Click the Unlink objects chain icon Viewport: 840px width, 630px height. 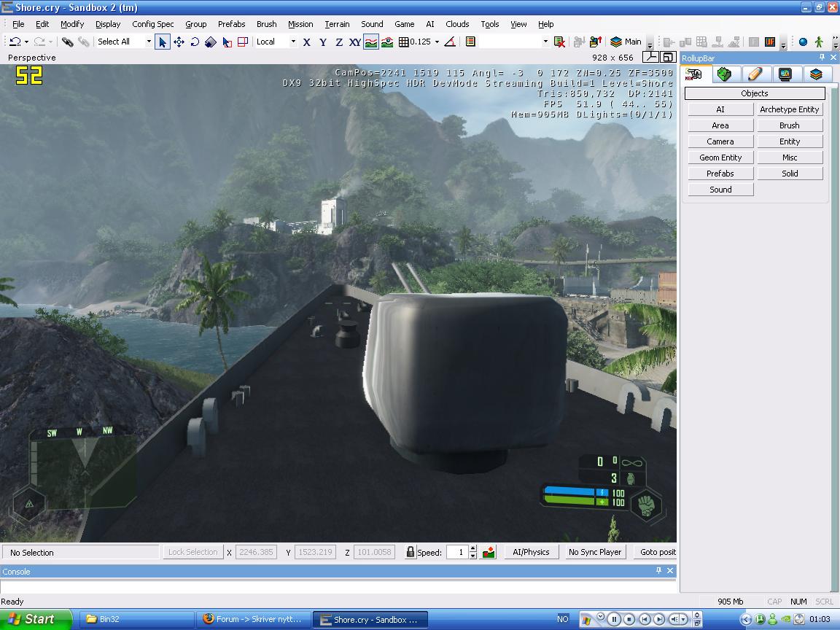point(84,42)
